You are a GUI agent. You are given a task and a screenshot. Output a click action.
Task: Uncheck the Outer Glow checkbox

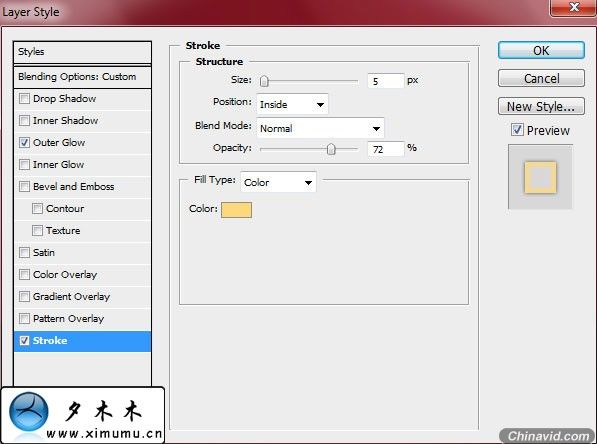pyautogui.click(x=24, y=143)
